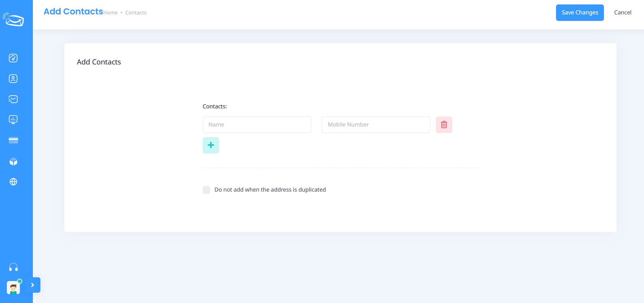
Task: Click the Save Changes button
Action: pyautogui.click(x=580, y=13)
